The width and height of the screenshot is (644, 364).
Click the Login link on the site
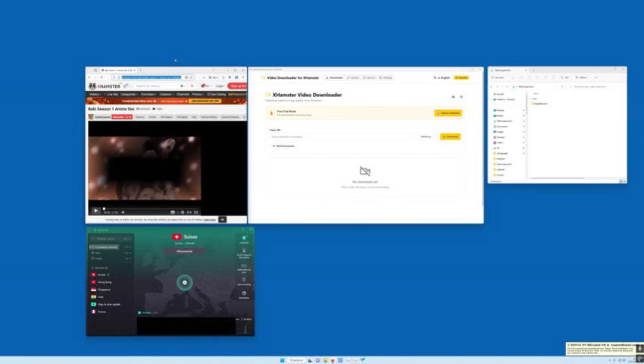[x=220, y=86]
